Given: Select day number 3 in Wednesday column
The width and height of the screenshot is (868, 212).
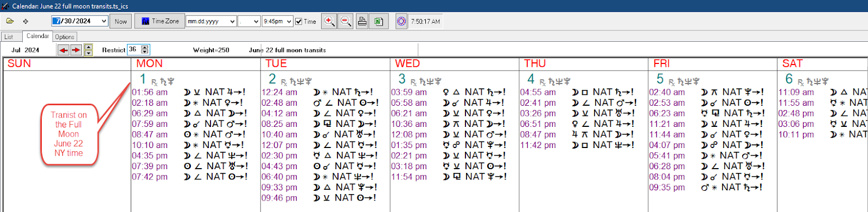Looking at the screenshot, I should tap(402, 79).
